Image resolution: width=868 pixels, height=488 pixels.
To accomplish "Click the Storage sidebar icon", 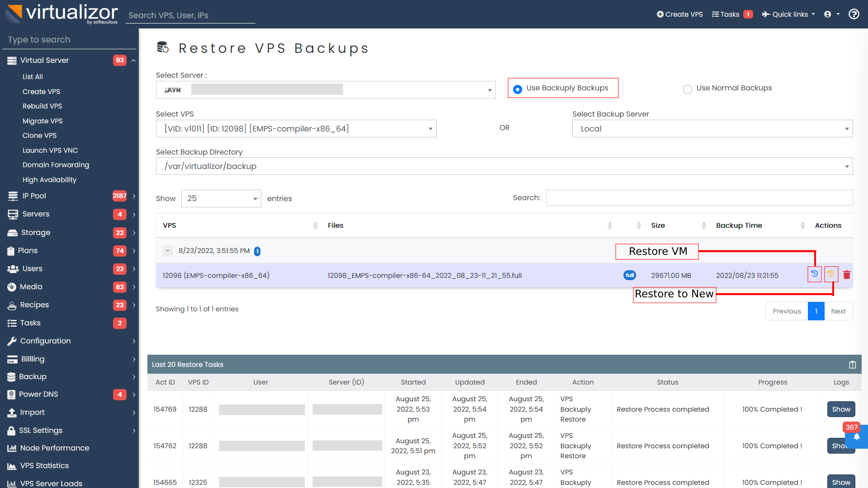I will coord(12,233).
